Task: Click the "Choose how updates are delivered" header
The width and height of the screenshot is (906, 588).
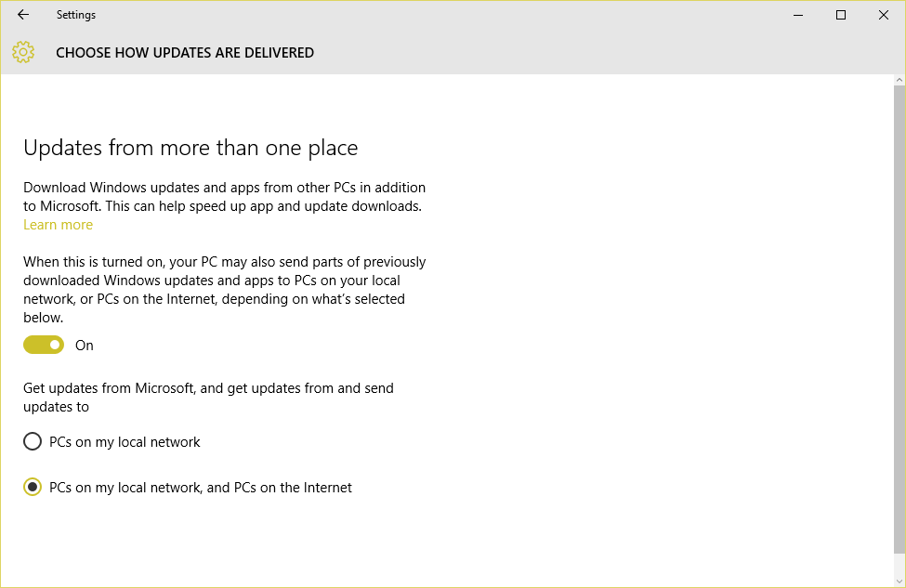Action: pos(185,53)
